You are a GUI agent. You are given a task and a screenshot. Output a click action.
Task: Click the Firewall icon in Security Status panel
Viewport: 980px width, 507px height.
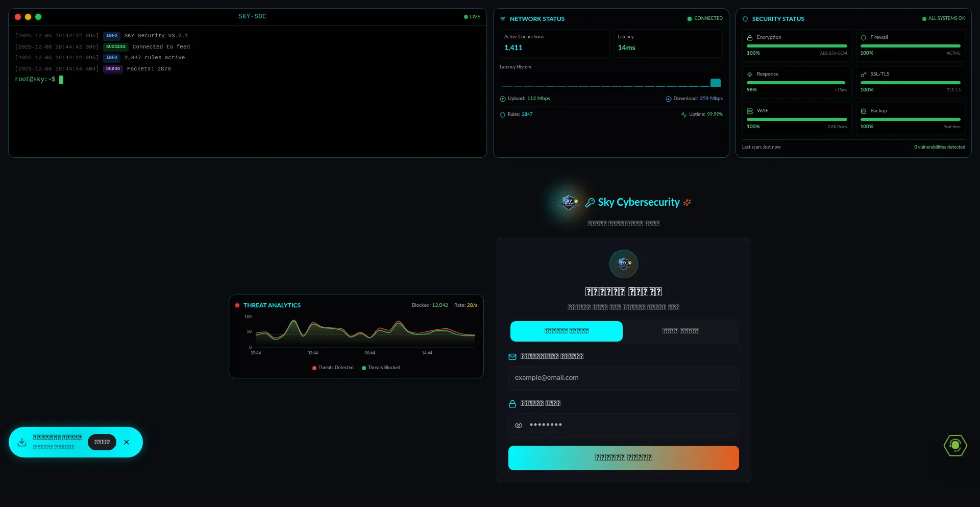click(864, 37)
